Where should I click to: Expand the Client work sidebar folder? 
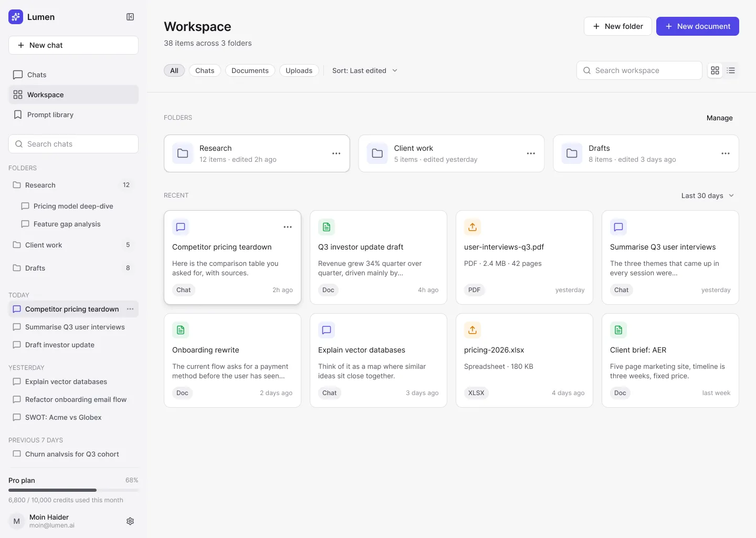point(73,245)
